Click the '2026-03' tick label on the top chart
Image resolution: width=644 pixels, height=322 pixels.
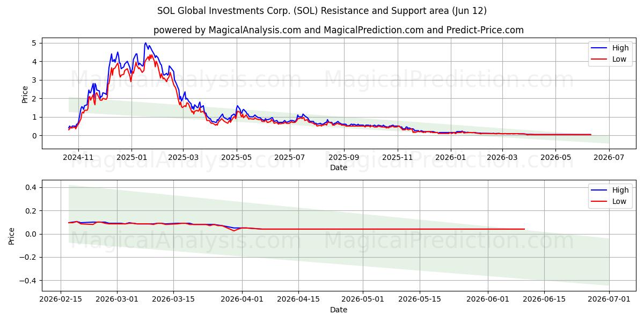tap(502, 157)
